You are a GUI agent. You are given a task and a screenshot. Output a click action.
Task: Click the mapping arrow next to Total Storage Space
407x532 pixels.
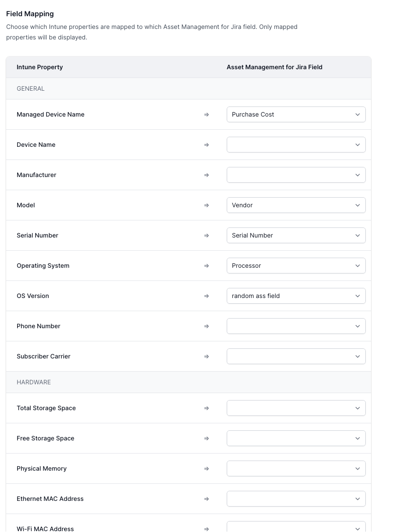click(206, 408)
